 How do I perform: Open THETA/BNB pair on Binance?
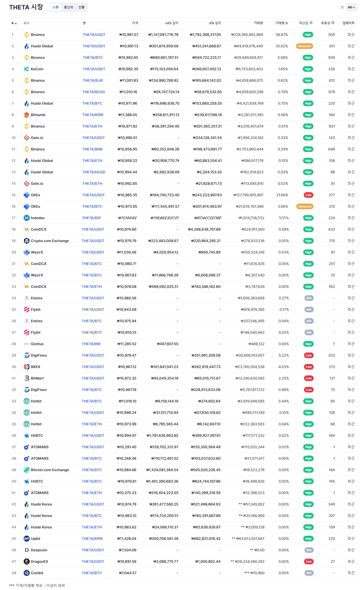[x=92, y=149]
